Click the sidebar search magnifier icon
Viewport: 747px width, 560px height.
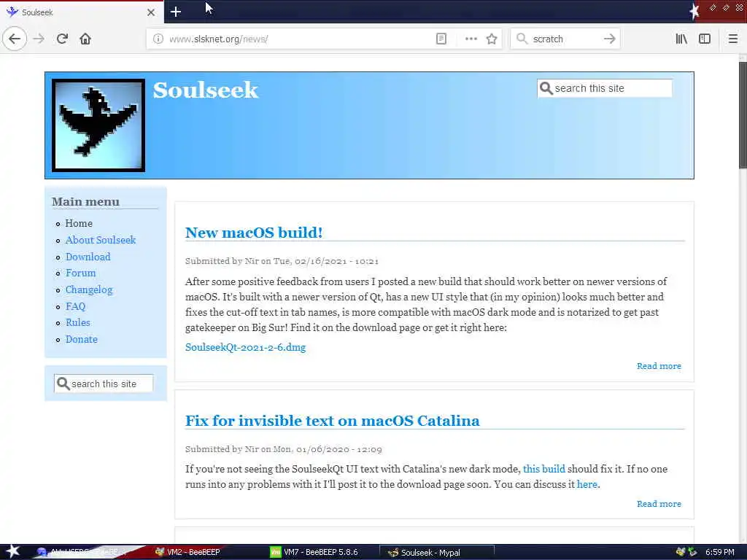[x=63, y=384]
